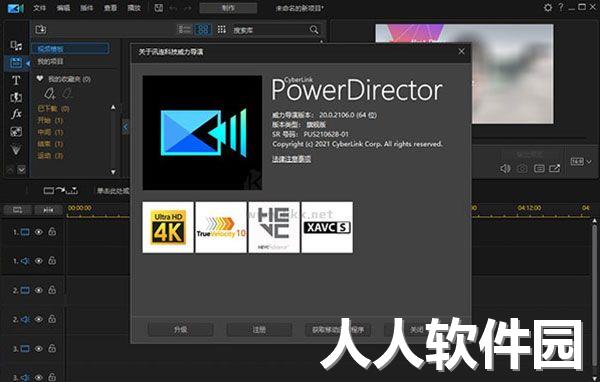Click the import media folder icon
The height and width of the screenshot is (382, 600).
(x=41, y=29)
